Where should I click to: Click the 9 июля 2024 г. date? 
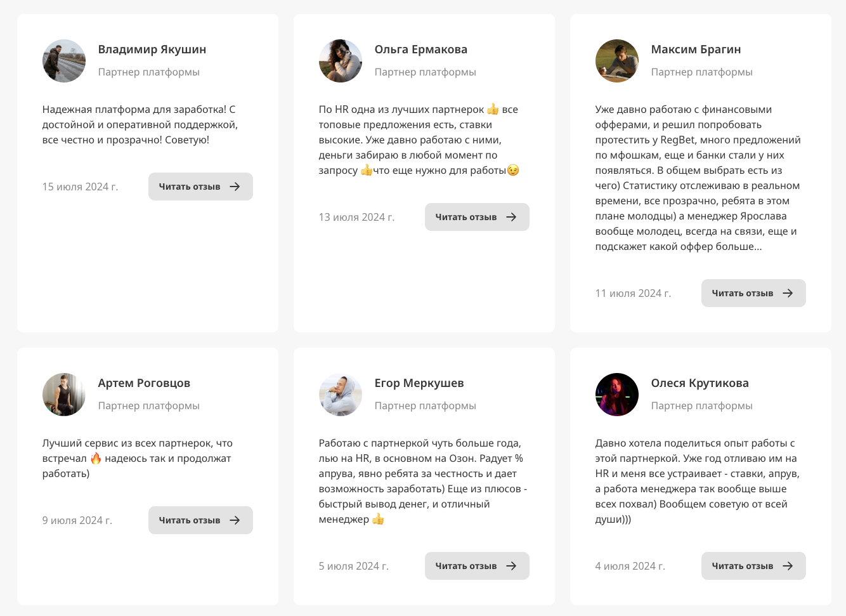pos(77,520)
